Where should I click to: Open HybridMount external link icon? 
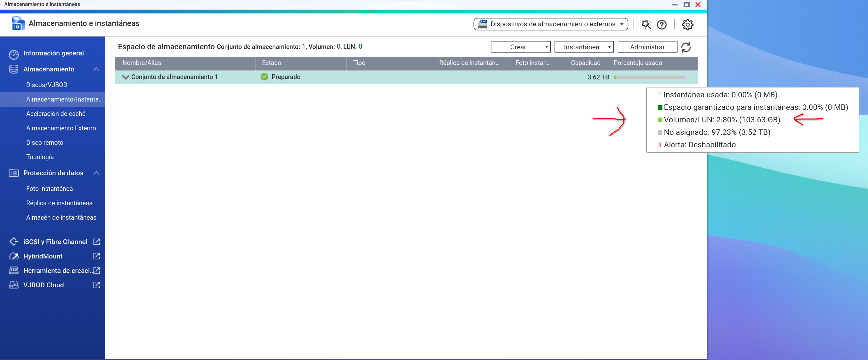pos(96,256)
